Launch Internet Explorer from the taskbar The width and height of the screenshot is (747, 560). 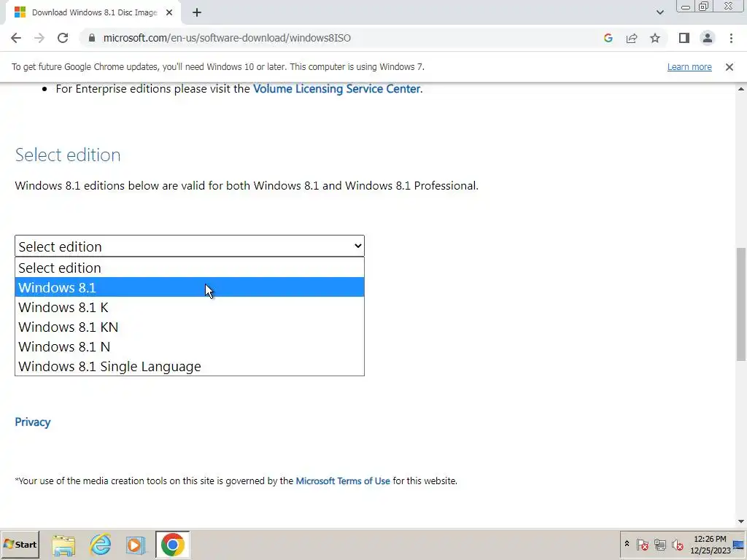(x=100, y=545)
